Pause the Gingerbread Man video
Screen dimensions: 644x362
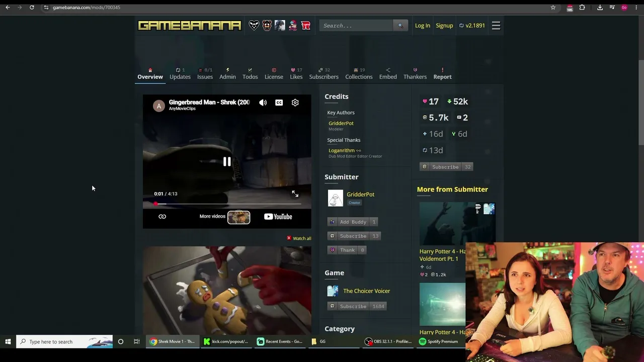tap(227, 161)
